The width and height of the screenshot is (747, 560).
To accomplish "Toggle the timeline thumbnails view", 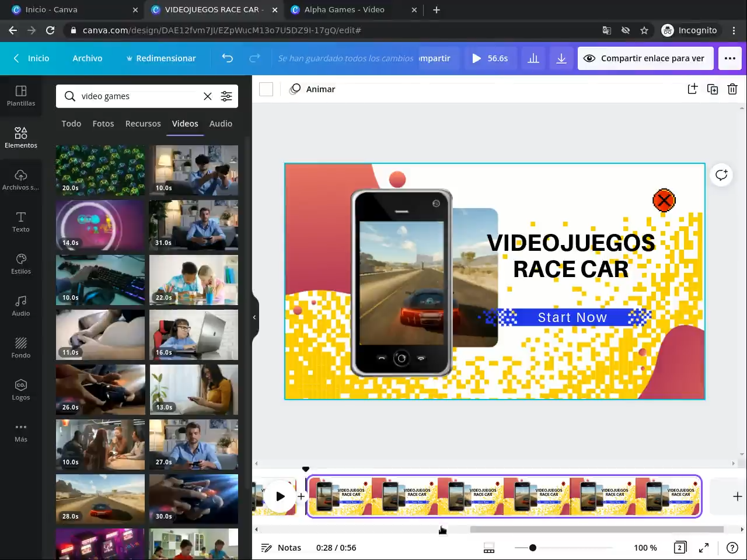I will [489, 548].
